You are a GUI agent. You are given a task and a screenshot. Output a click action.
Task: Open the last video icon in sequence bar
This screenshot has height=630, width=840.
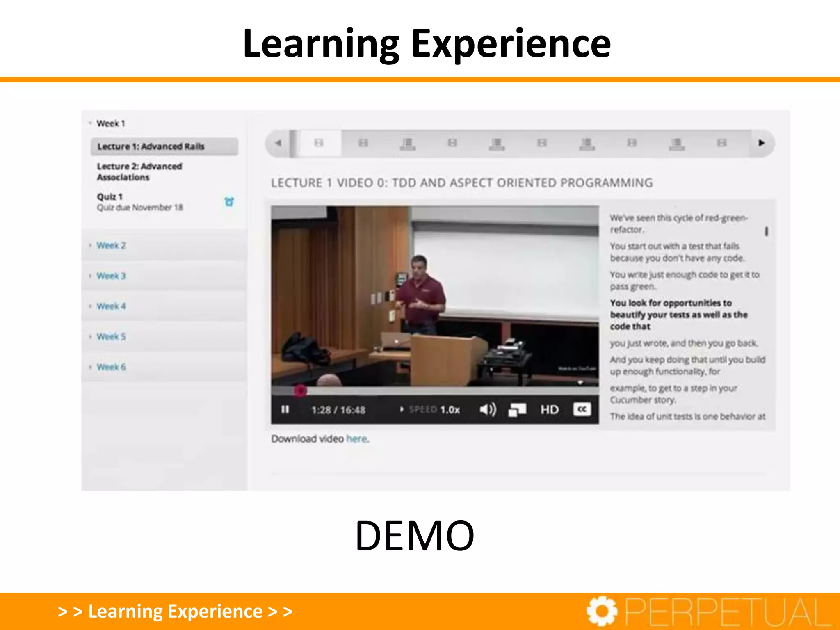(722, 143)
